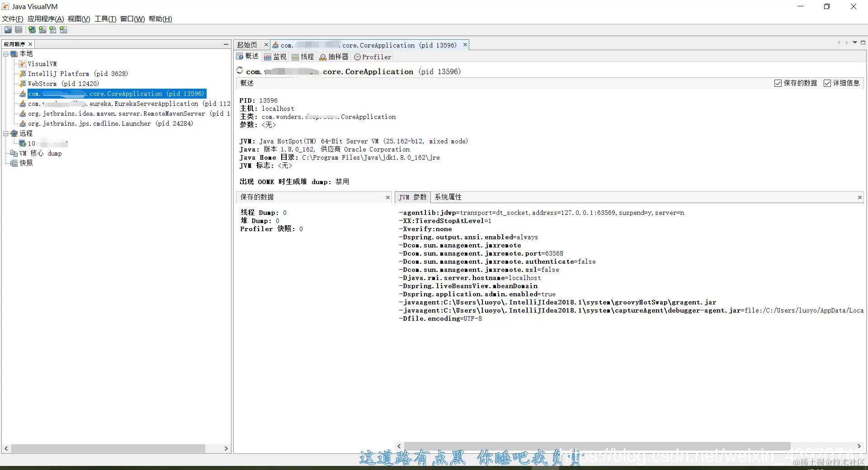Click JVM arguments scroll left arrow

399,446
